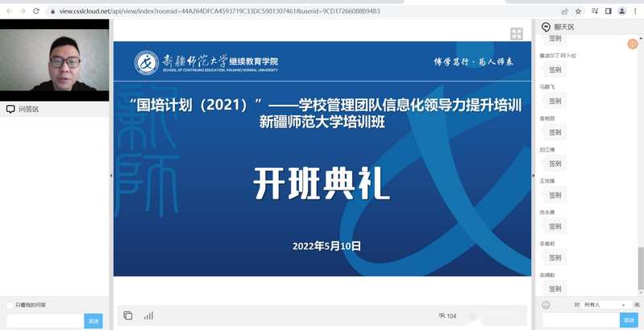Go forward in browser history
This screenshot has width=644, height=330.
pos(23,11)
